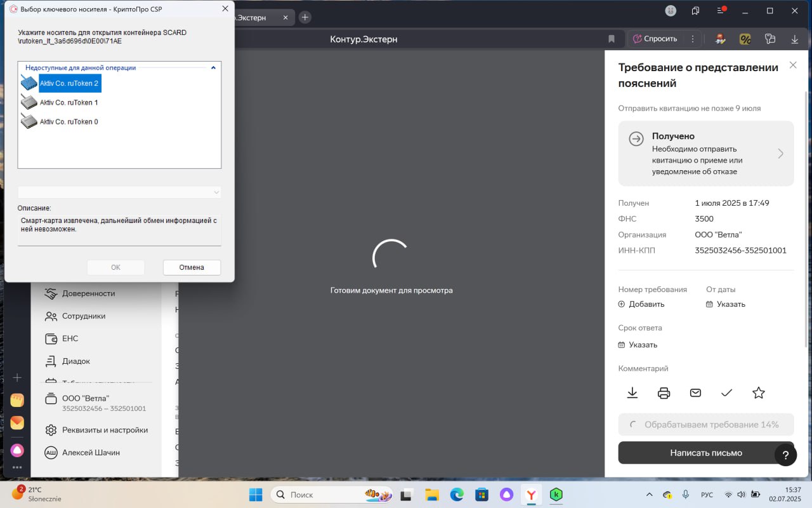Viewport: 812px width, 508px height.
Task: Open Microsoft Store from taskbar
Action: pyautogui.click(x=481, y=494)
